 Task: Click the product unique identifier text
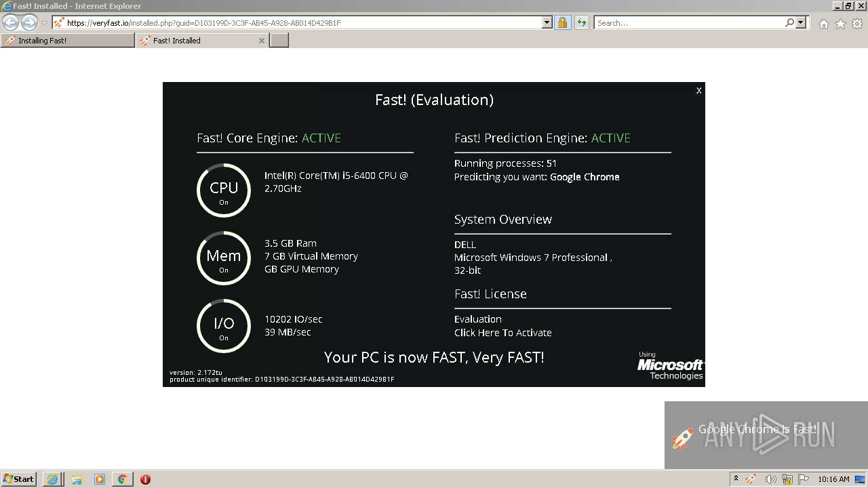(x=281, y=380)
